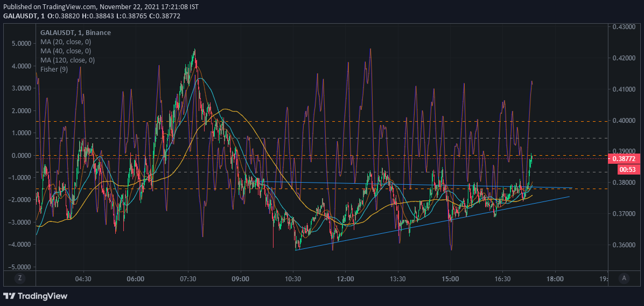The height and width of the screenshot is (306, 644).
Task: Click the 09:00 time axis label
Action: pyautogui.click(x=240, y=279)
